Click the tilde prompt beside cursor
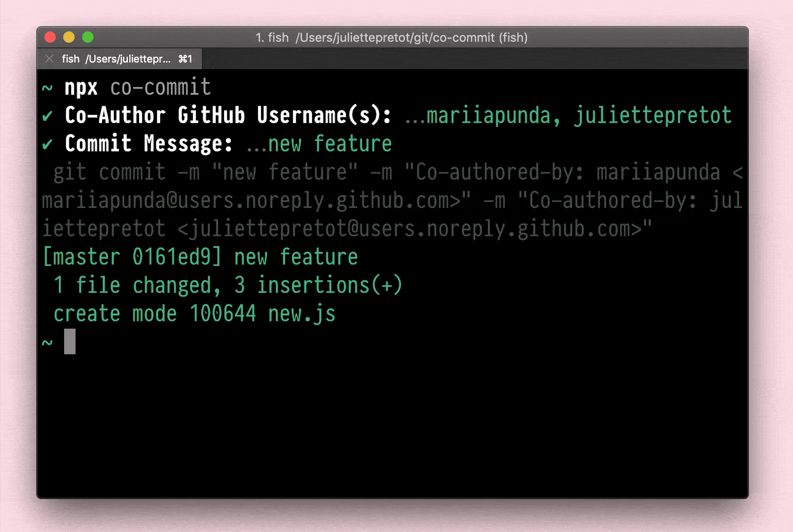The height and width of the screenshot is (532, 793). point(47,342)
